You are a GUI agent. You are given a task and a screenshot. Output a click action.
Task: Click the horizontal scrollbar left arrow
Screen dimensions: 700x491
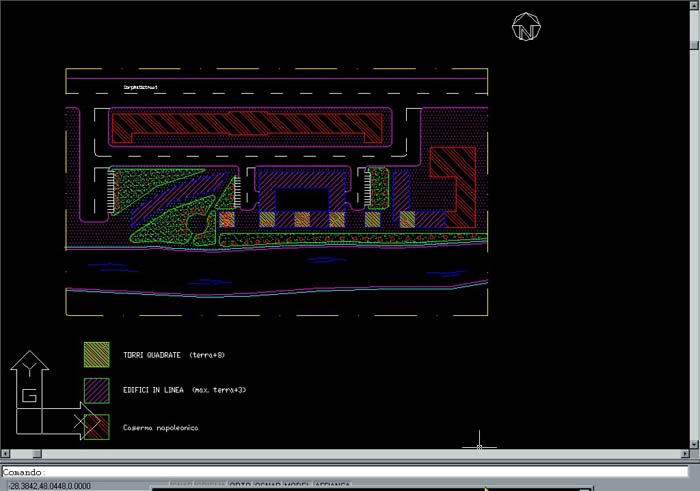click(5, 455)
